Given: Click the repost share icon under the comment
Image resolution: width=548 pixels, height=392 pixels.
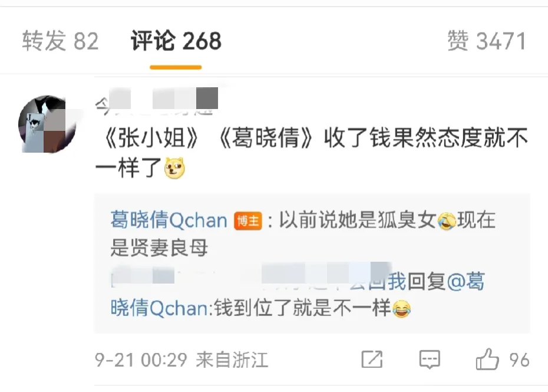Looking at the screenshot, I should (x=371, y=359).
